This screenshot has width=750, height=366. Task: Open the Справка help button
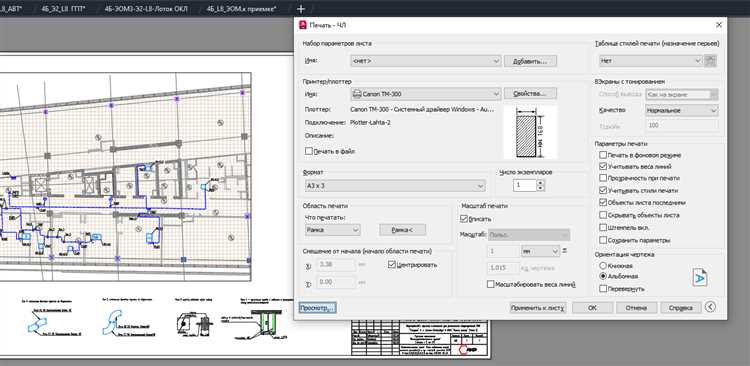681,308
